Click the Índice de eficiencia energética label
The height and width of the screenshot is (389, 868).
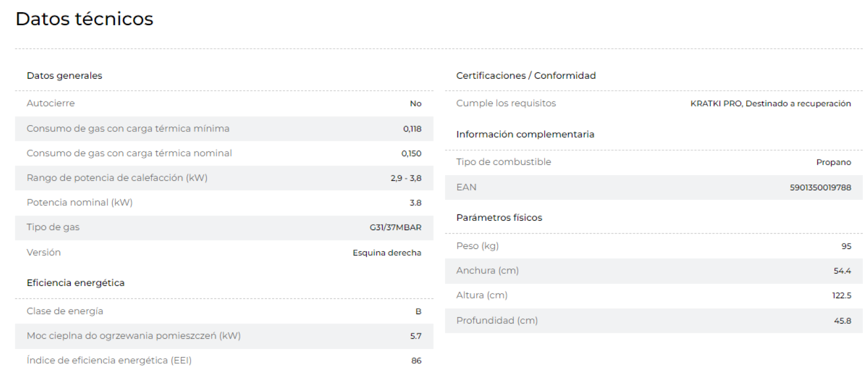pyautogui.click(x=109, y=361)
